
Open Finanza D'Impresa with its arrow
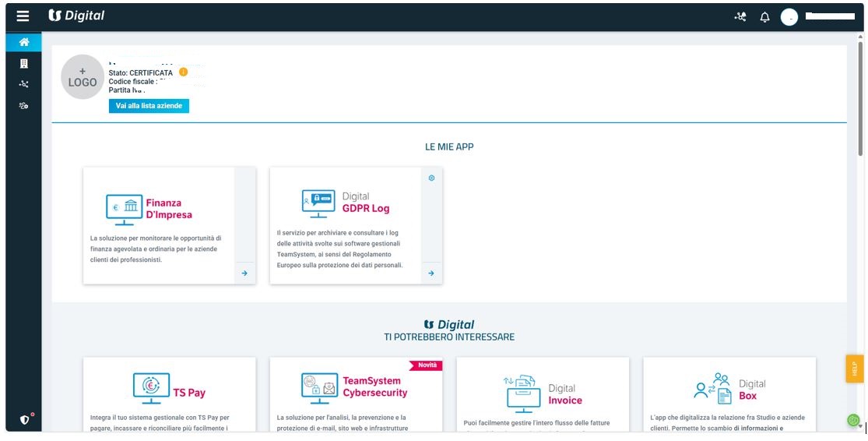coord(244,273)
